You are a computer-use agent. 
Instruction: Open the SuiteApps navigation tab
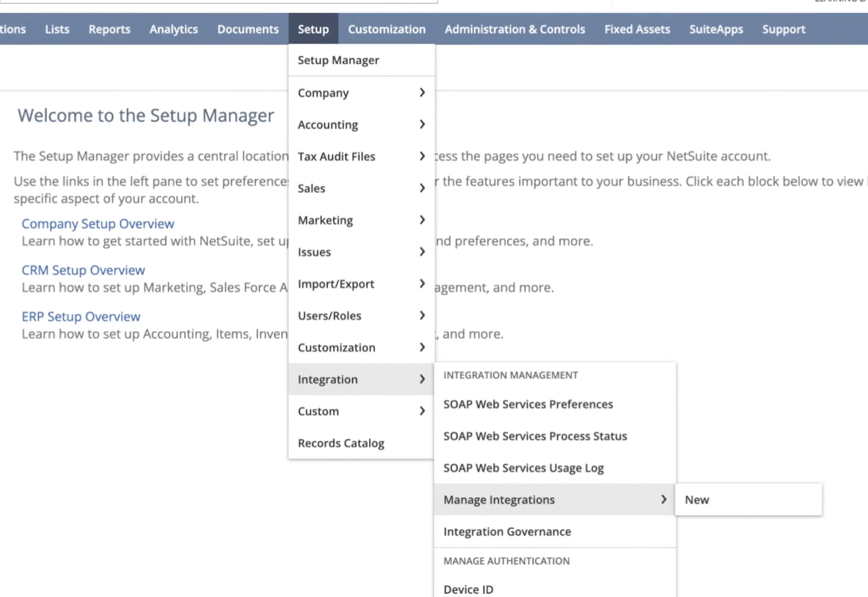coord(716,29)
